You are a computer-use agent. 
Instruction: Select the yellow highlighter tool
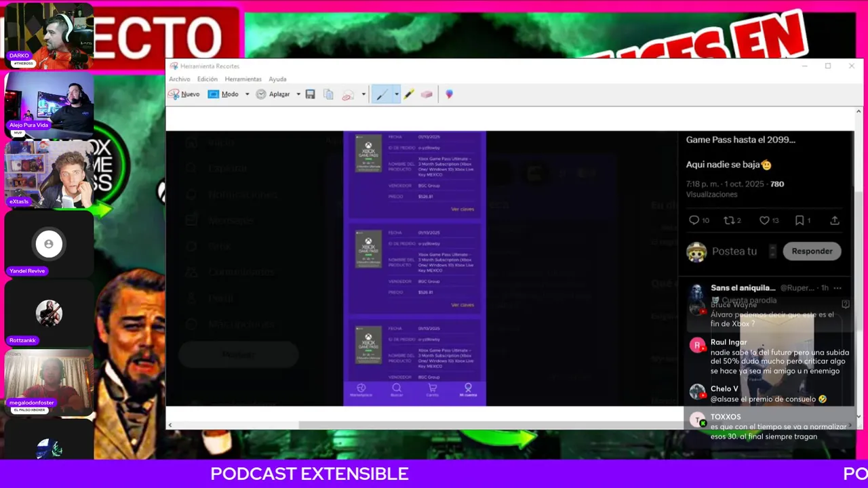pos(409,94)
